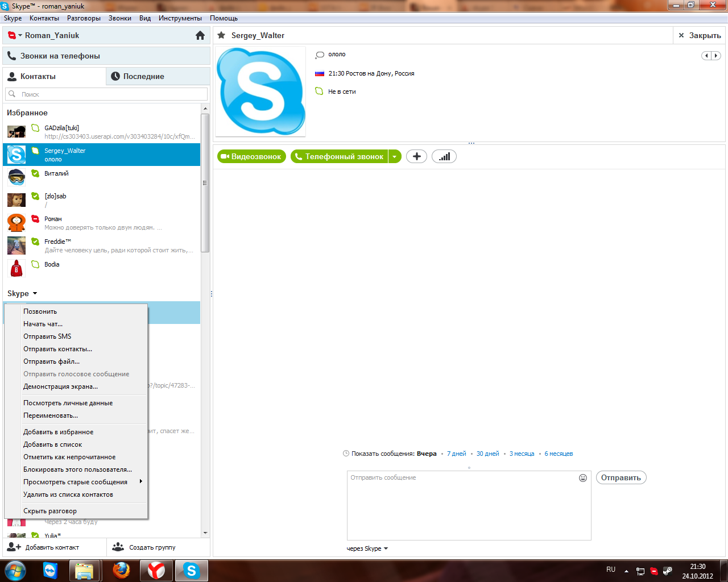Viewport: 728px width, 582px height.
Task: Open the smiley emoticon picker
Action: click(583, 478)
